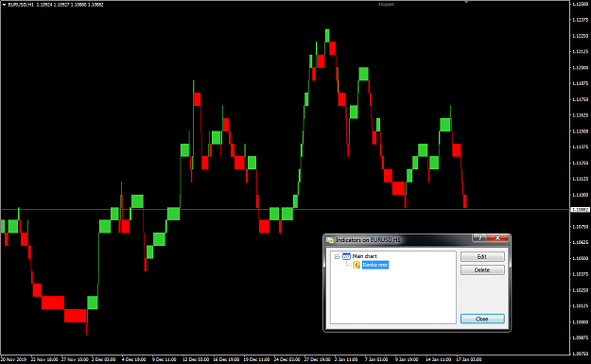591x364 pixels.
Task: Click the Delete button in Indicators dialog
Action: coord(482,270)
